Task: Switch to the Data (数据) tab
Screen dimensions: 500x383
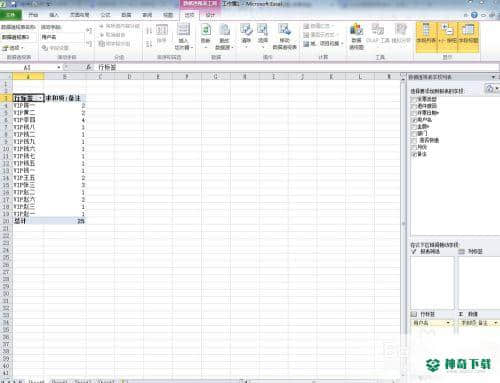Action: point(126,15)
